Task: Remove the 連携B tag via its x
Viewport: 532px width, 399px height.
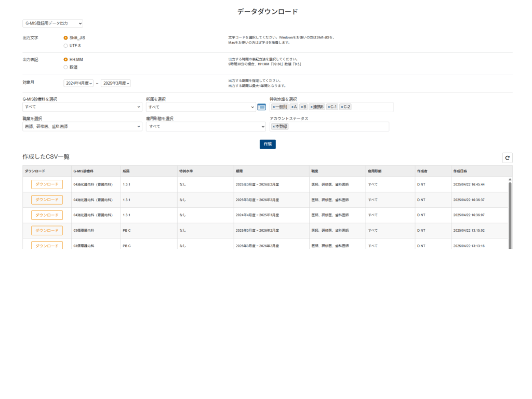Action: coord(312,107)
